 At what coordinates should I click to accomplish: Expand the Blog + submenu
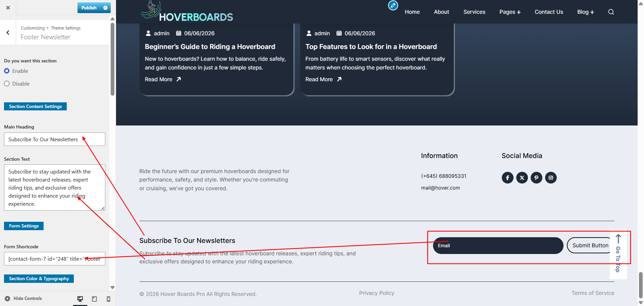586,12
